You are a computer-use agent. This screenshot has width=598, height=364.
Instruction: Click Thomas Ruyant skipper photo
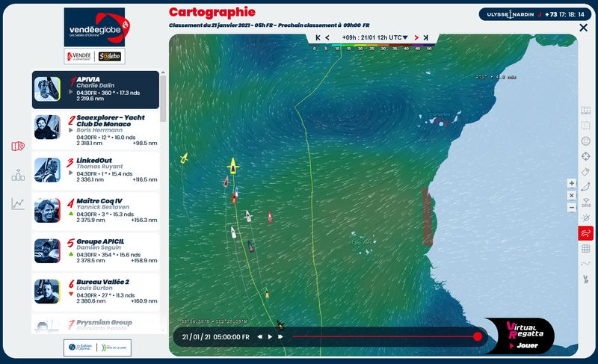click(47, 170)
